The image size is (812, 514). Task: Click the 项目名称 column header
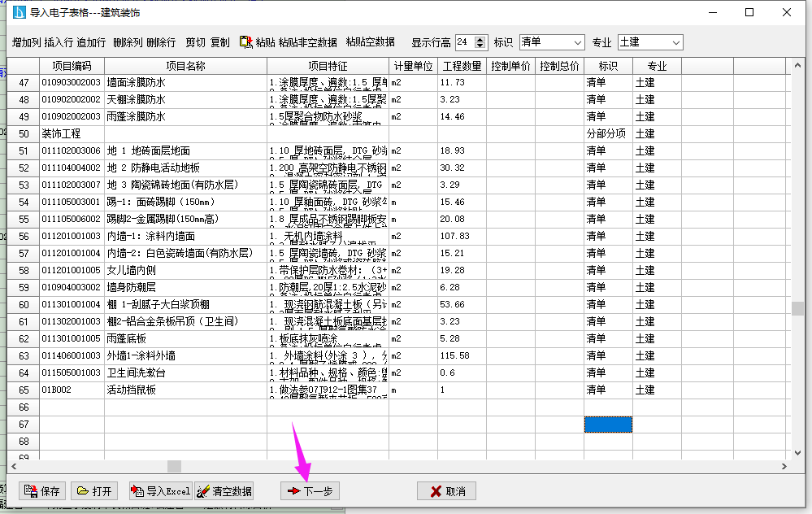tap(186, 66)
